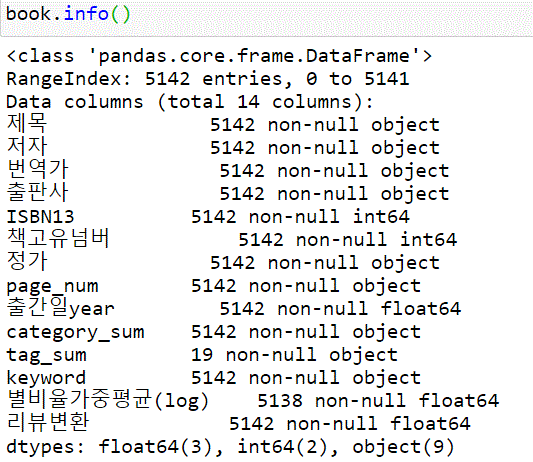The height and width of the screenshot is (462, 533).
Task: Click the 책고유넘버 int64 row
Action: click(232, 239)
